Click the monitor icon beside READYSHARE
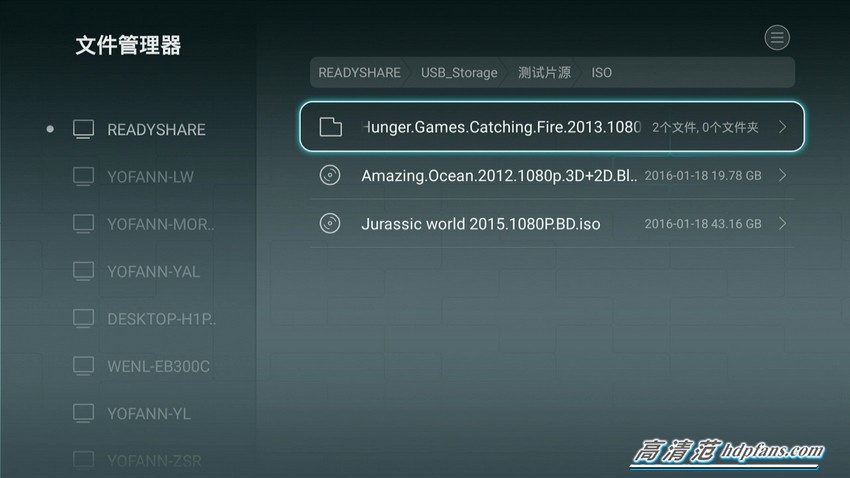The width and height of the screenshot is (850, 478). 84,129
